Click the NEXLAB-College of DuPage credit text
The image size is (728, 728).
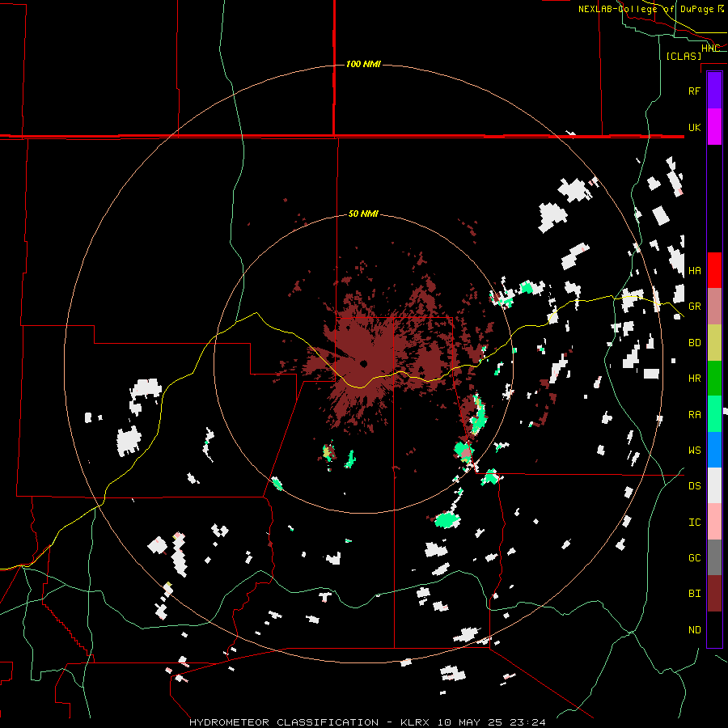point(651,9)
